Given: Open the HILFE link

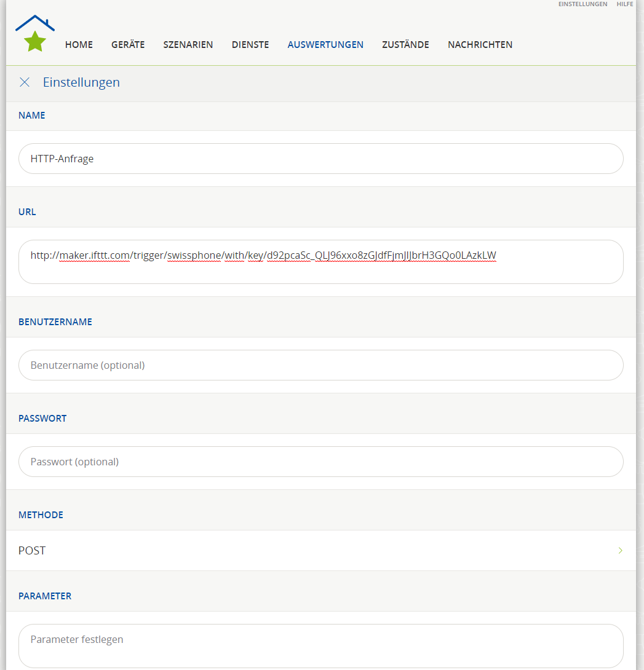Looking at the screenshot, I should (x=625, y=4).
